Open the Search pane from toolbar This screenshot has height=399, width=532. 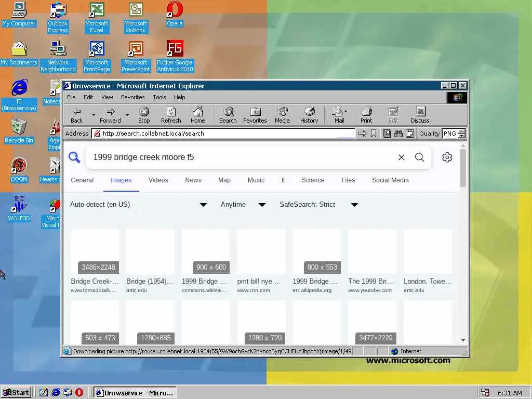(228, 115)
